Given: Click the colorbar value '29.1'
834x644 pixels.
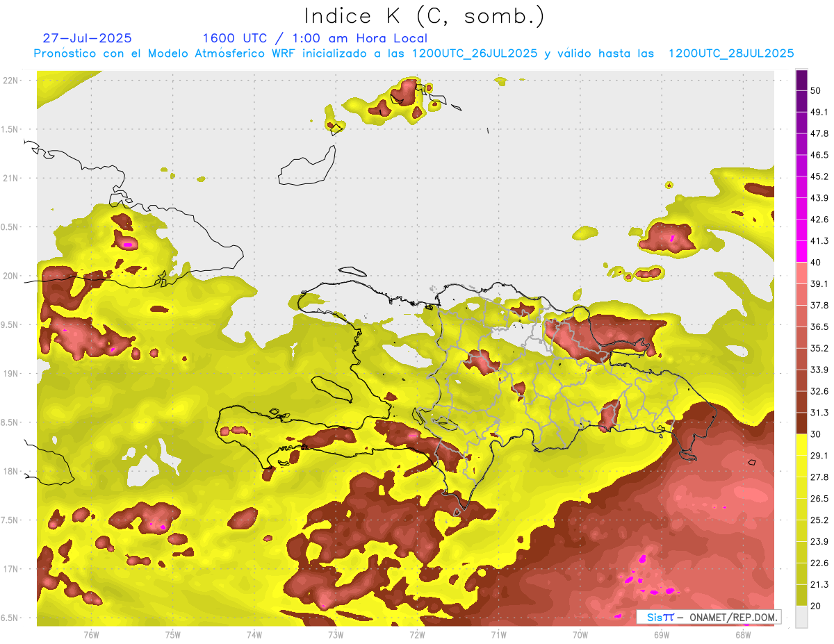Looking at the screenshot, I should tap(819, 456).
